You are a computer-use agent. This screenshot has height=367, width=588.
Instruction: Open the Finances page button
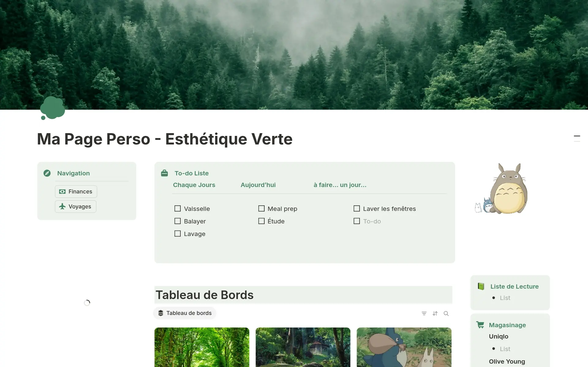[76, 192]
